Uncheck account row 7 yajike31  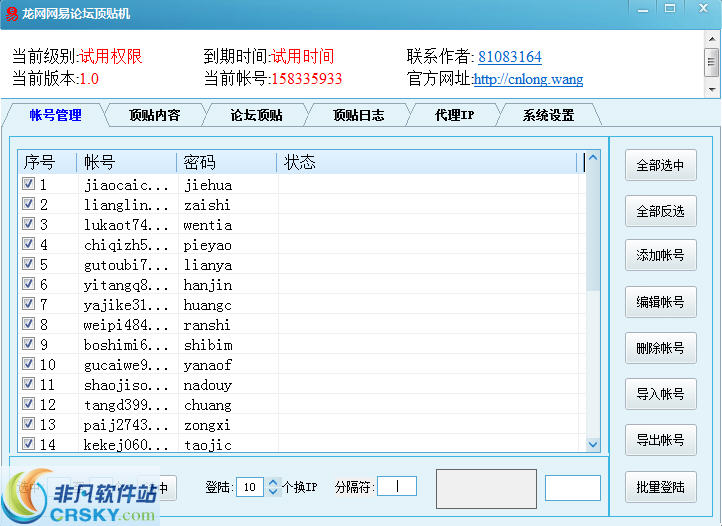[x=28, y=304]
